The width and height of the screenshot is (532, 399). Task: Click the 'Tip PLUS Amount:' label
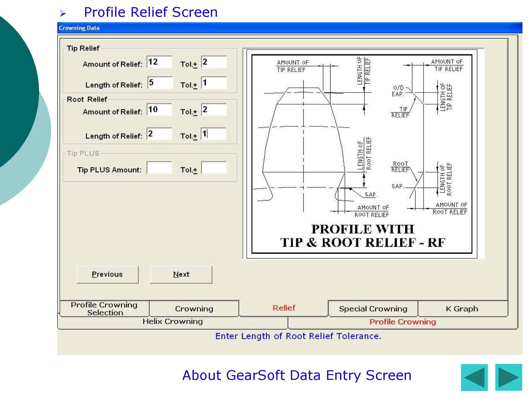(109, 170)
